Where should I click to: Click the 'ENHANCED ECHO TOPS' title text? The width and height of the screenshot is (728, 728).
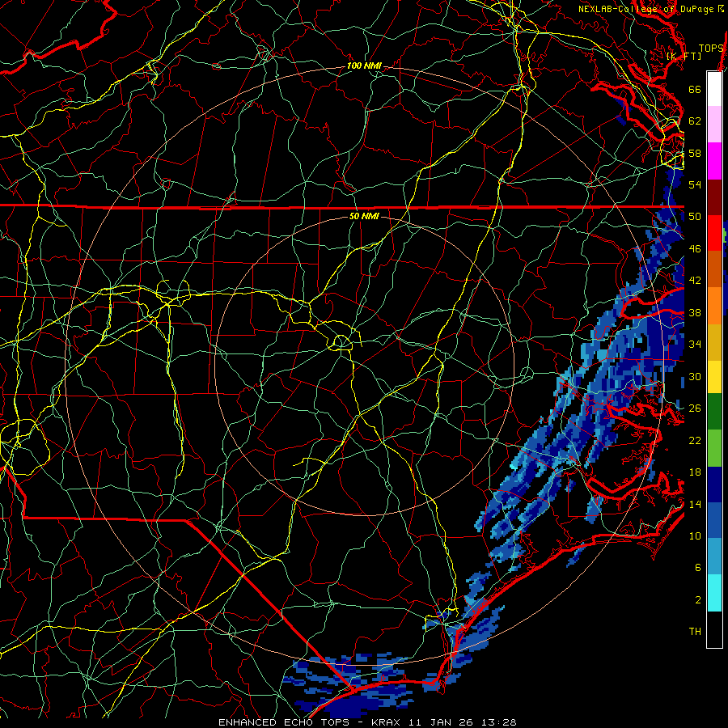coord(284,722)
